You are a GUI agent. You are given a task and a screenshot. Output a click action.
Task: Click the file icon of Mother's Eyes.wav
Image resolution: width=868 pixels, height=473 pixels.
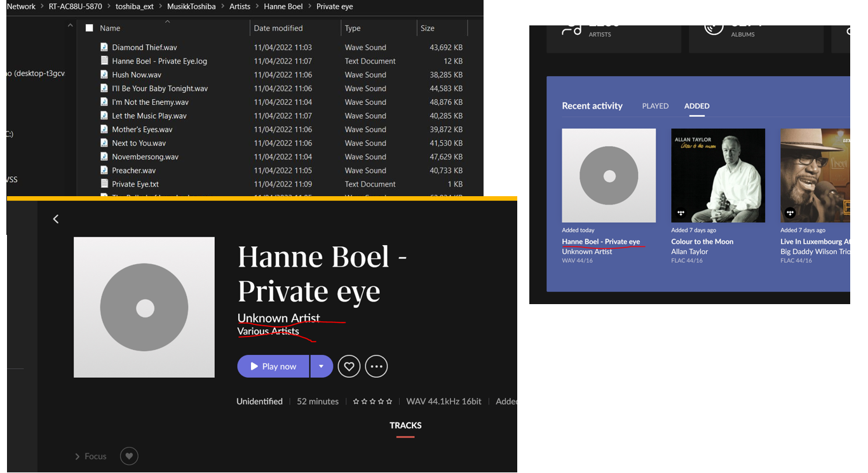pyautogui.click(x=104, y=129)
